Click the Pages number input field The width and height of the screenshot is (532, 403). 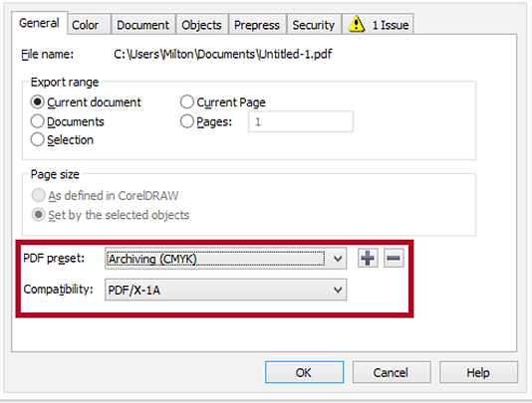(301, 121)
